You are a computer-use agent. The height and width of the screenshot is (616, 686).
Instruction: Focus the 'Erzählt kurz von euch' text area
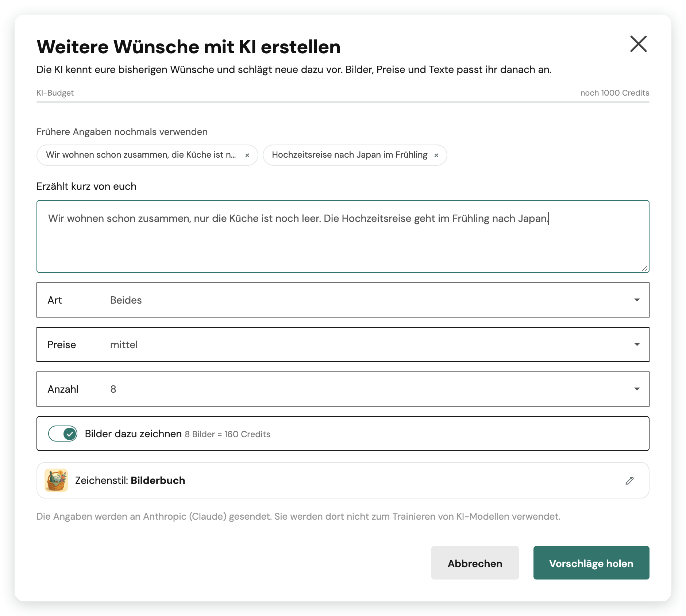[343, 236]
